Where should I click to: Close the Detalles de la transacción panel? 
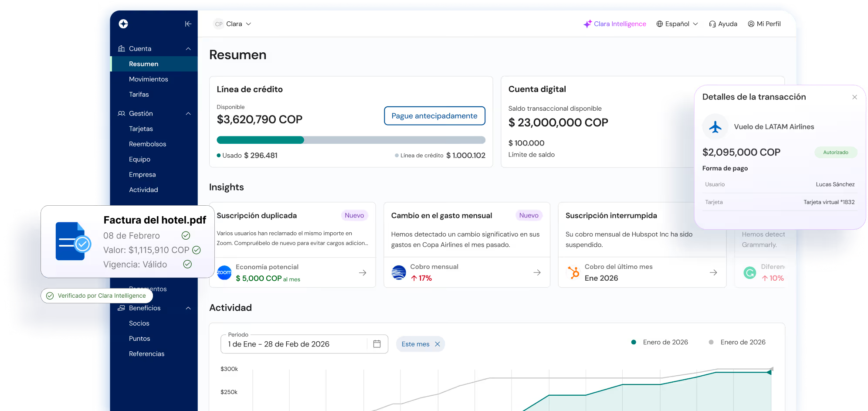(x=854, y=97)
